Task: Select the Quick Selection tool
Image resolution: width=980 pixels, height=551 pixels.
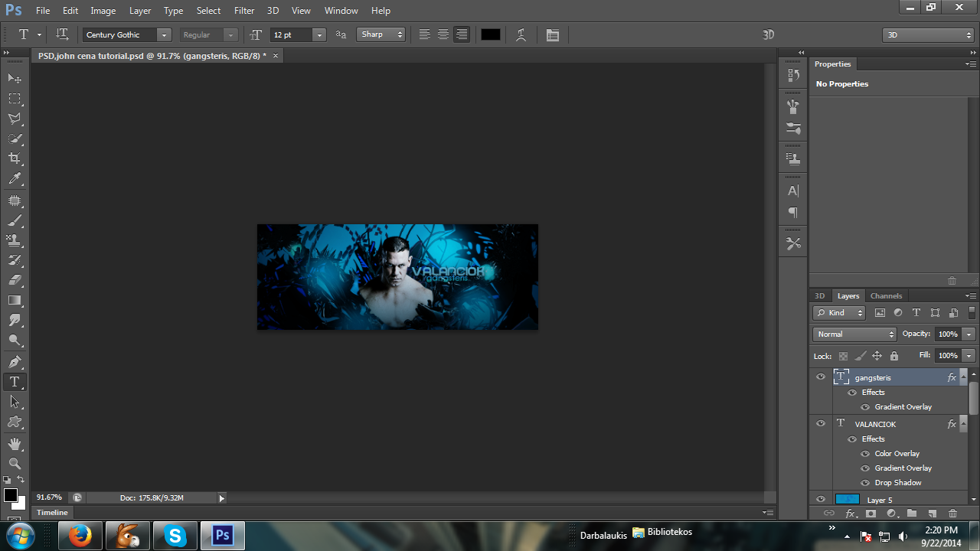Action: tap(15, 139)
